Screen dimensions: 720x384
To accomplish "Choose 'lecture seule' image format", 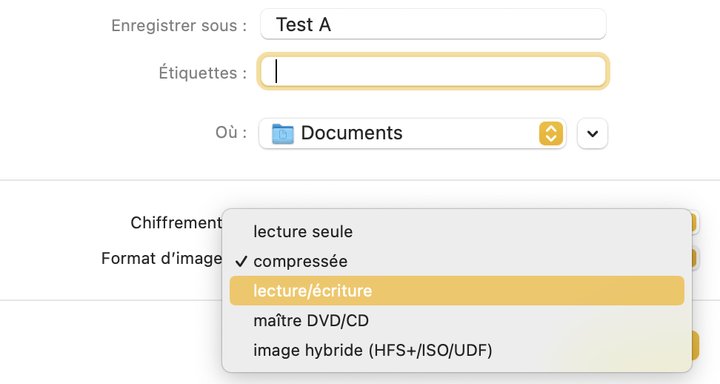I will point(457,232).
